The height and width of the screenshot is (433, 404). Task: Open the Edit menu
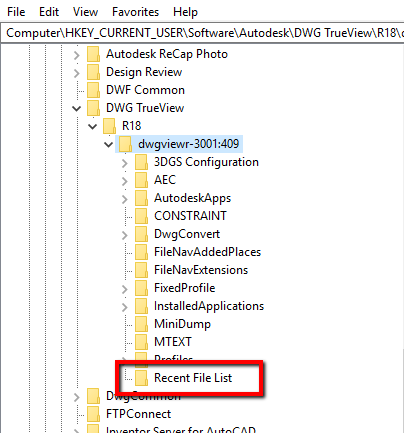(x=49, y=12)
